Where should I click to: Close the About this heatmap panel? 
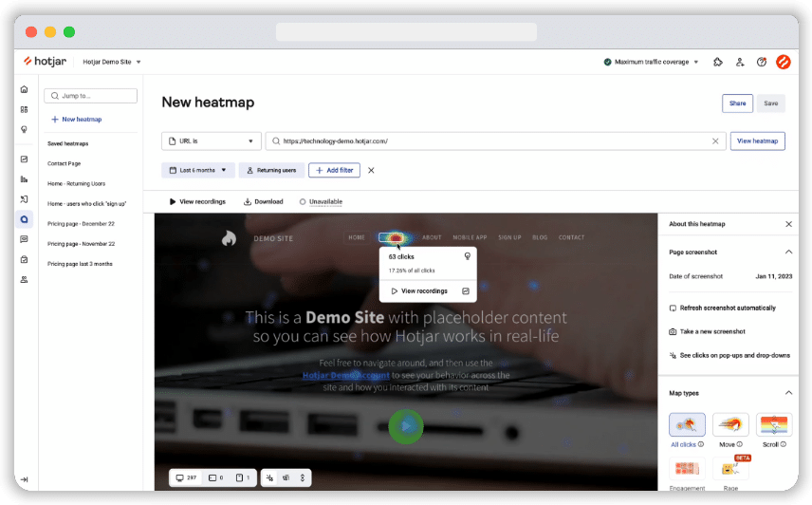[788, 224]
